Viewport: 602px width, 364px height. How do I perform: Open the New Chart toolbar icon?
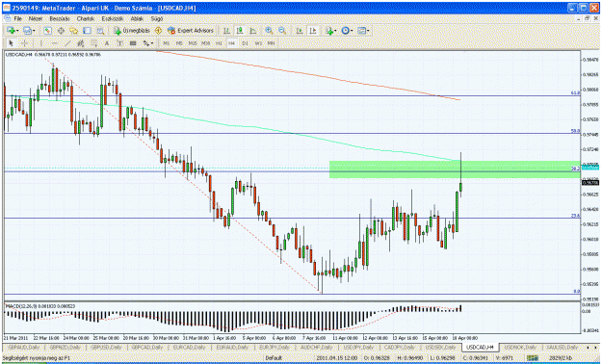click(11, 31)
